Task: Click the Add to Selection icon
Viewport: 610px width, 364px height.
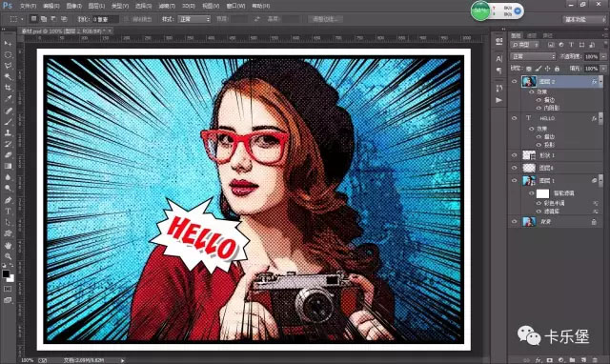Action: point(44,19)
